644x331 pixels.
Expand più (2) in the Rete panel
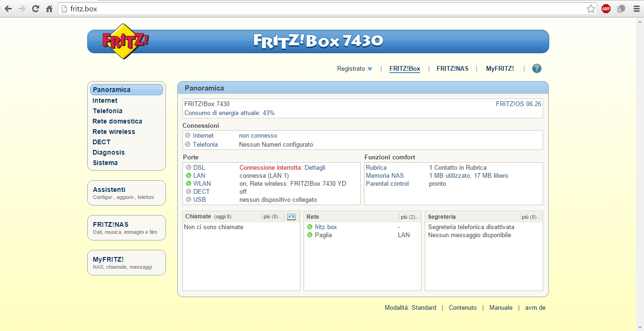coord(410,217)
